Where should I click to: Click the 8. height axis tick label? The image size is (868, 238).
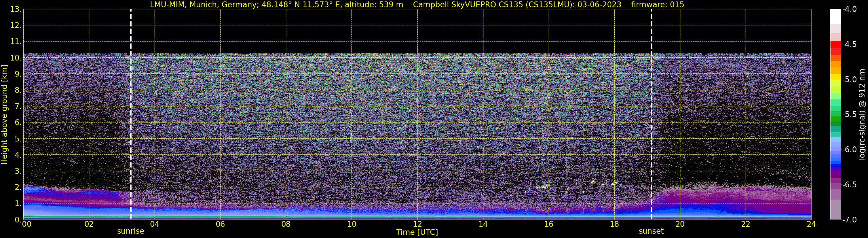point(18,90)
